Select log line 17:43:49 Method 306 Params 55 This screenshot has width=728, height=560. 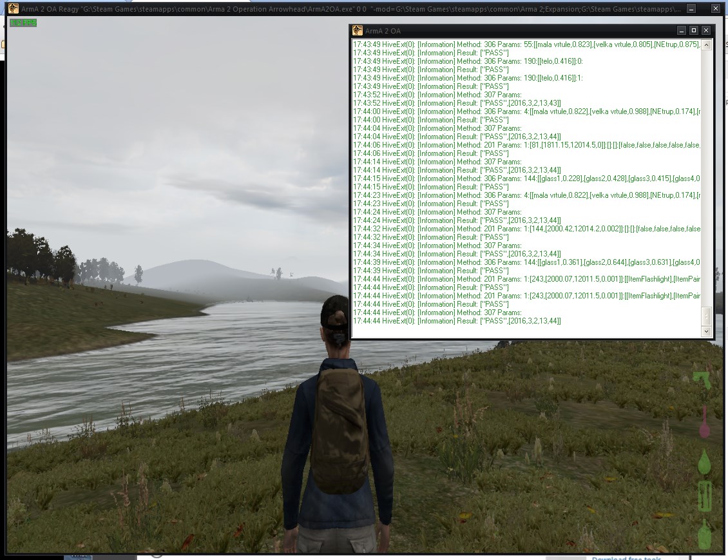pyautogui.click(x=526, y=44)
